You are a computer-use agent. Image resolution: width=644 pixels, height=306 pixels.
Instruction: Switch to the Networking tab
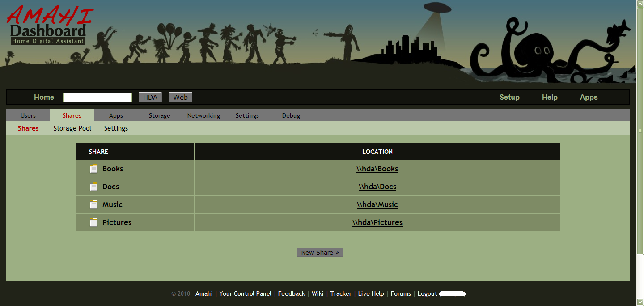[203, 115]
